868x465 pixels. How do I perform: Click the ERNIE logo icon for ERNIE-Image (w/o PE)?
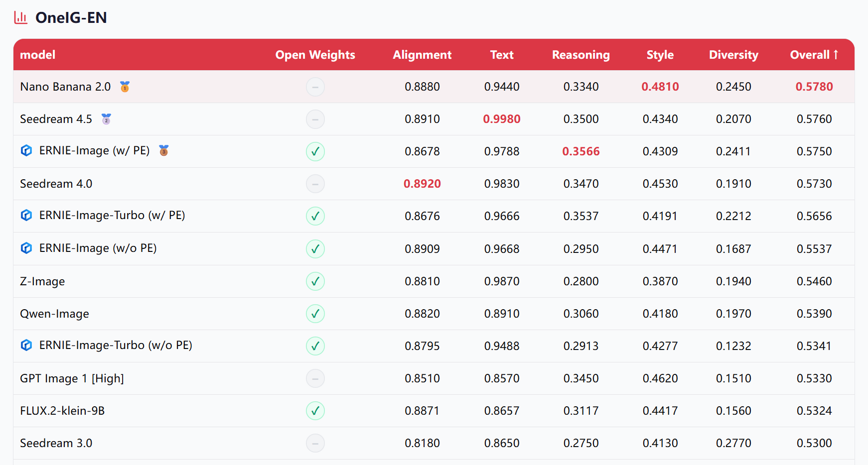coord(26,248)
